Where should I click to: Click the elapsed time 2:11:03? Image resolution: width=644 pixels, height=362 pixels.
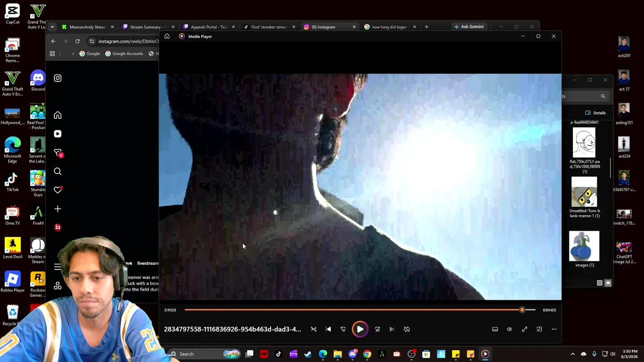coord(170,310)
